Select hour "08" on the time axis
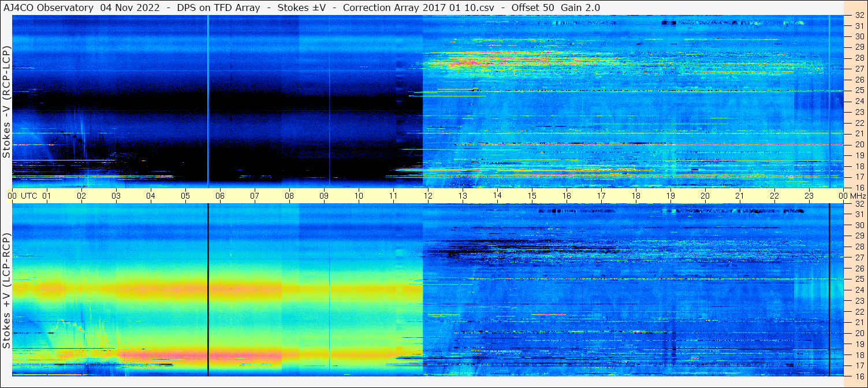Screen dimensions: 868x388 tap(289, 196)
